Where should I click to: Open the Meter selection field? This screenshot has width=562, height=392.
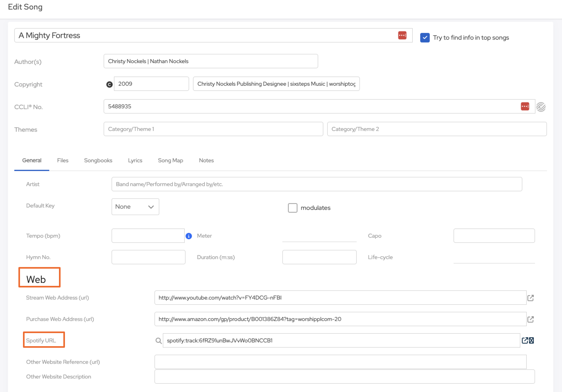coord(319,236)
